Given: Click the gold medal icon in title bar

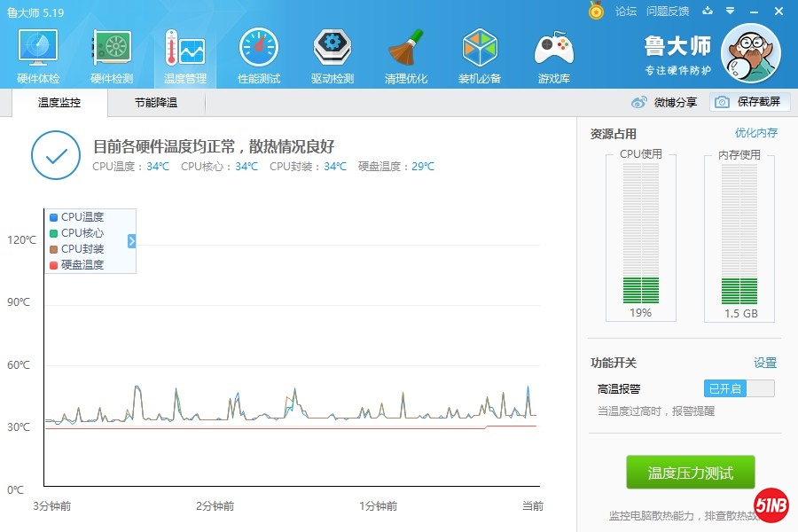Looking at the screenshot, I should point(596,11).
